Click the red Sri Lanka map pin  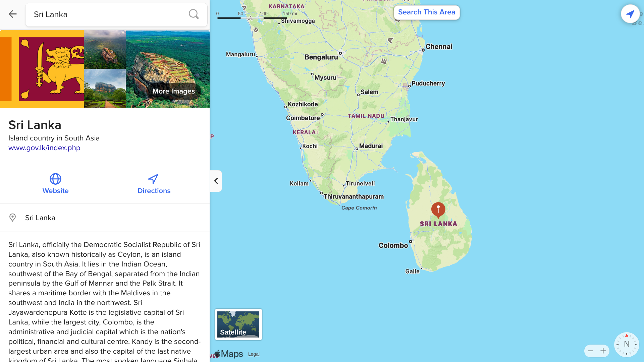pyautogui.click(x=438, y=210)
